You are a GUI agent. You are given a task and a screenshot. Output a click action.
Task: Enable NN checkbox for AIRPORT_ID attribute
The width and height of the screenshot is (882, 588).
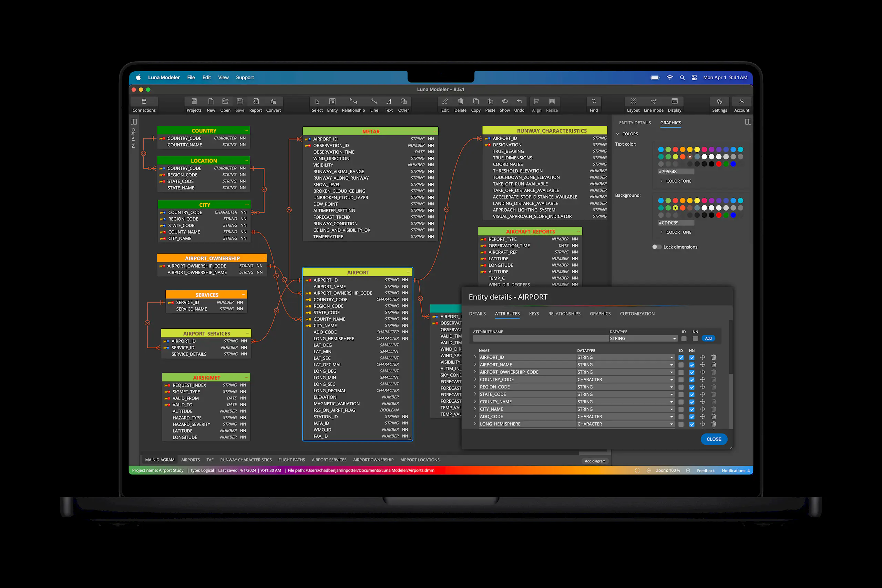coord(692,357)
